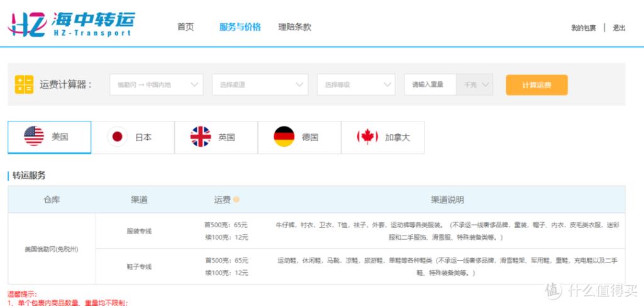644x306 pixels.
Task: Click the 渠道 column header
Action: click(139, 200)
